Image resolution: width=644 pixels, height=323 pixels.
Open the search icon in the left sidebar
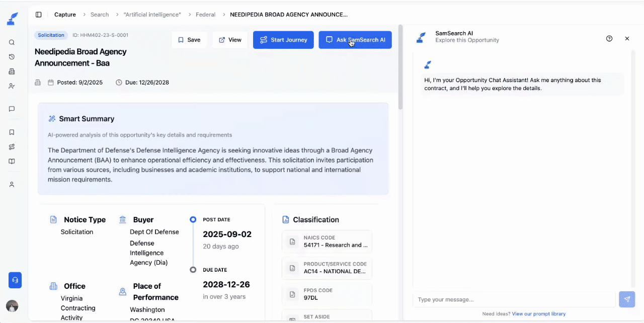pos(12,42)
